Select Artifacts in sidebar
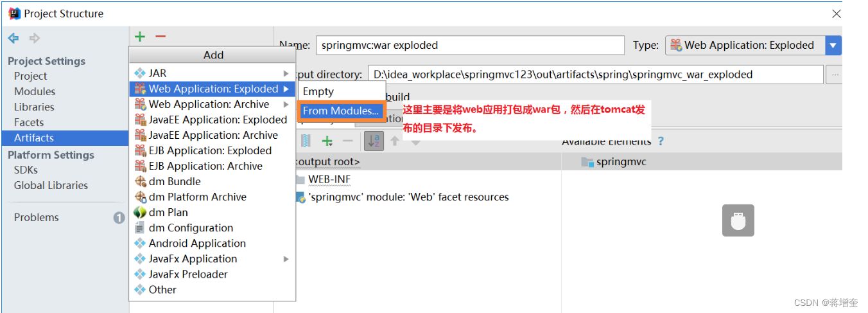The image size is (868, 313). 64,138
